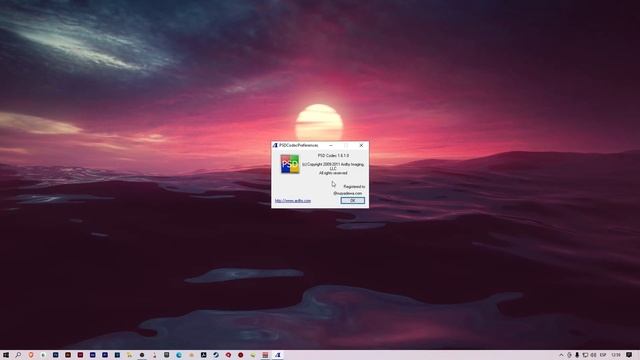Viewport: 640px width, 360px height.
Task: Minimize the PSDCodecPreferences dialog
Action: (331, 145)
